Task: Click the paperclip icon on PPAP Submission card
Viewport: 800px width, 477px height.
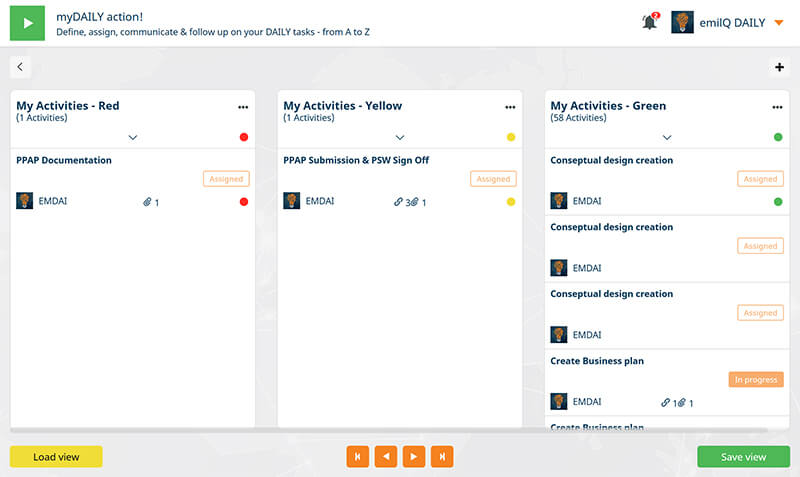Action: (414, 202)
